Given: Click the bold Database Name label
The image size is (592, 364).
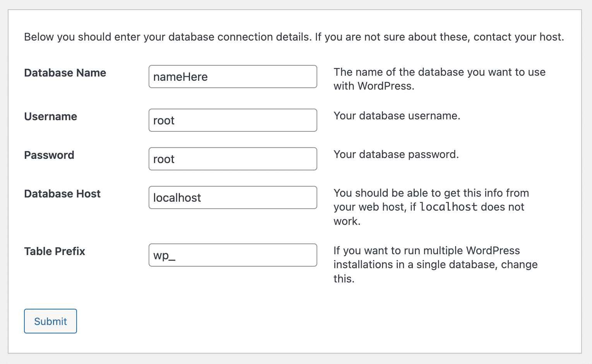Looking at the screenshot, I should [x=65, y=73].
